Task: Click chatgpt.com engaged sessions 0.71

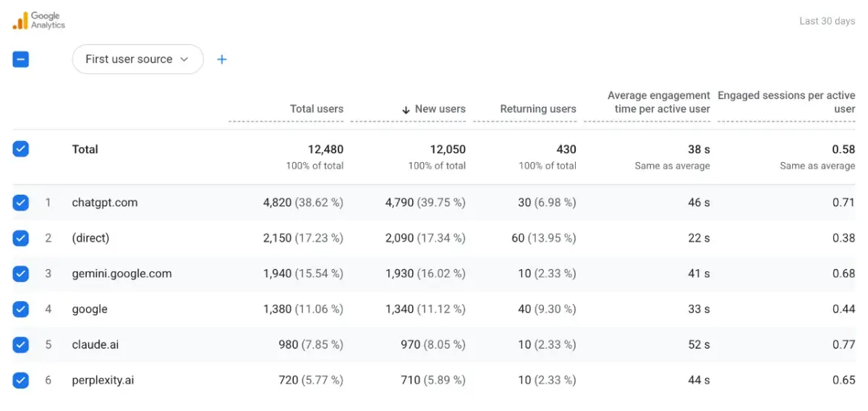Action: click(843, 203)
